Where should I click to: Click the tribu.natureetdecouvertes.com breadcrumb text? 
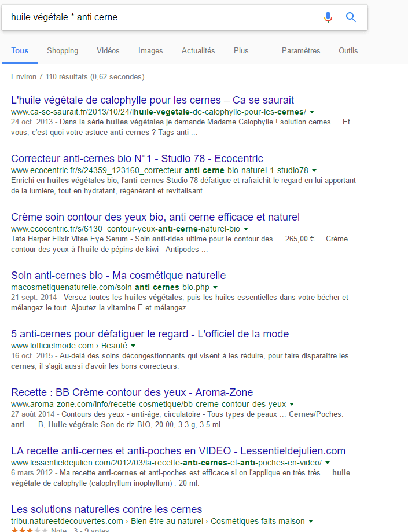tap(158, 521)
